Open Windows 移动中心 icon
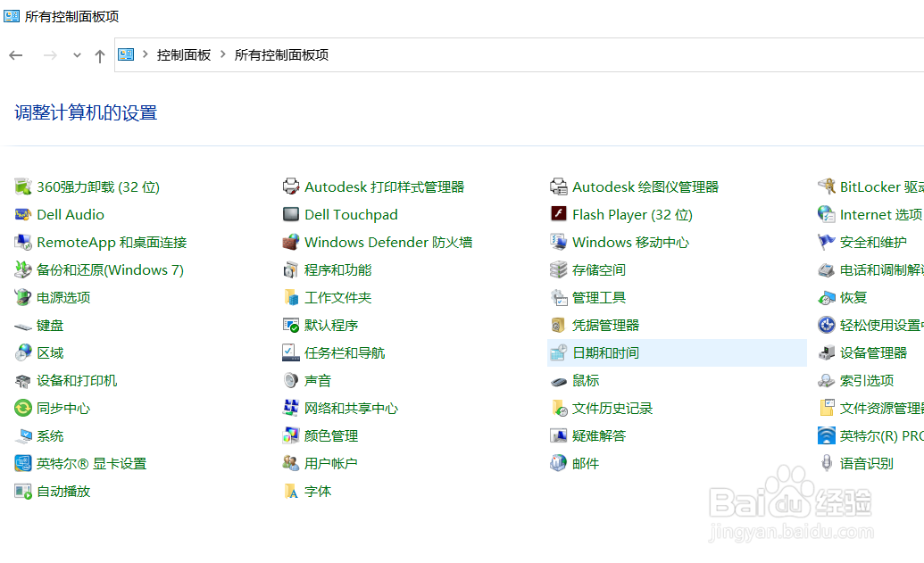The height and width of the screenshot is (563, 924). click(x=559, y=242)
